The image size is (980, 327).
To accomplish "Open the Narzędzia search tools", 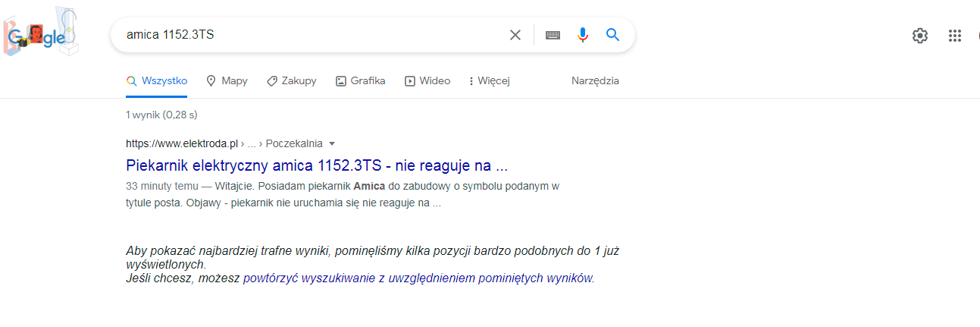I will [595, 80].
